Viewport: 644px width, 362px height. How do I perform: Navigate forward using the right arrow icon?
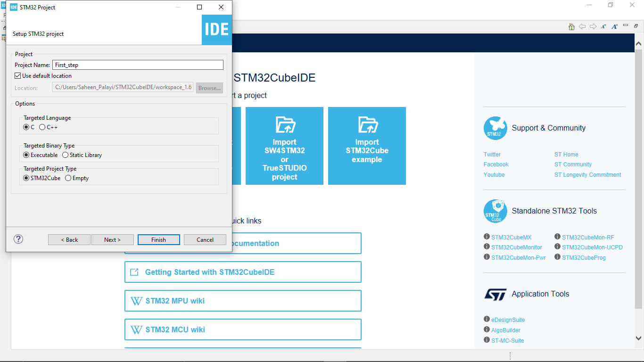(593, 26)
